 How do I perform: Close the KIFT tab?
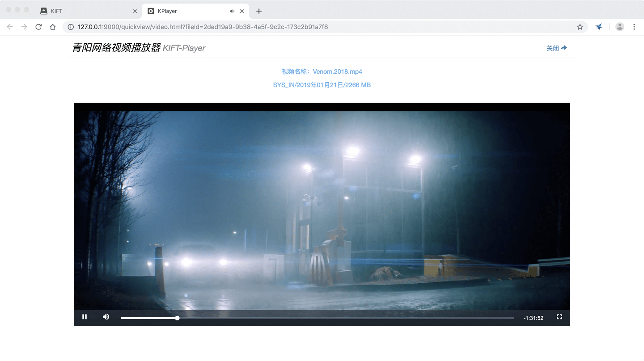tap(135, 11)
